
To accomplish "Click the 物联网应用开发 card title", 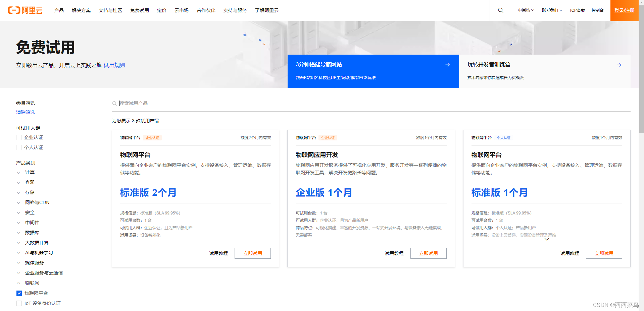I will [317, 155].
